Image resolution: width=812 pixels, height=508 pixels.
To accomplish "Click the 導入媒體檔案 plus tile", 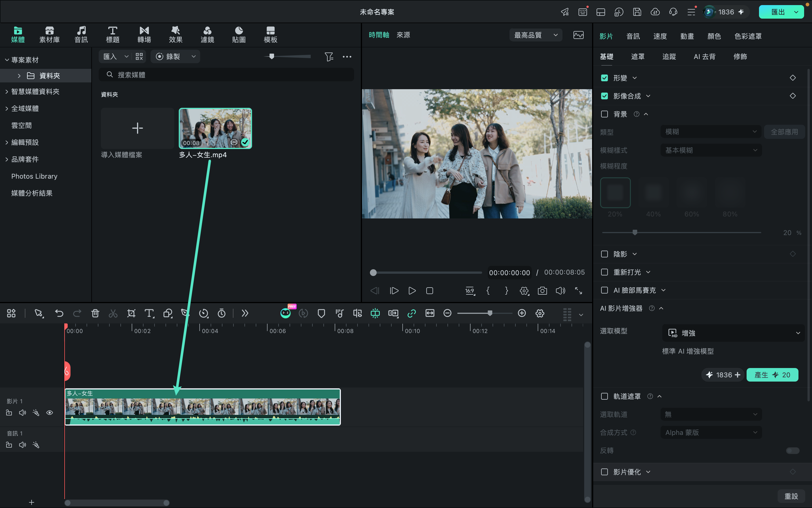I will pyautogui.click(x=138, y=128).
